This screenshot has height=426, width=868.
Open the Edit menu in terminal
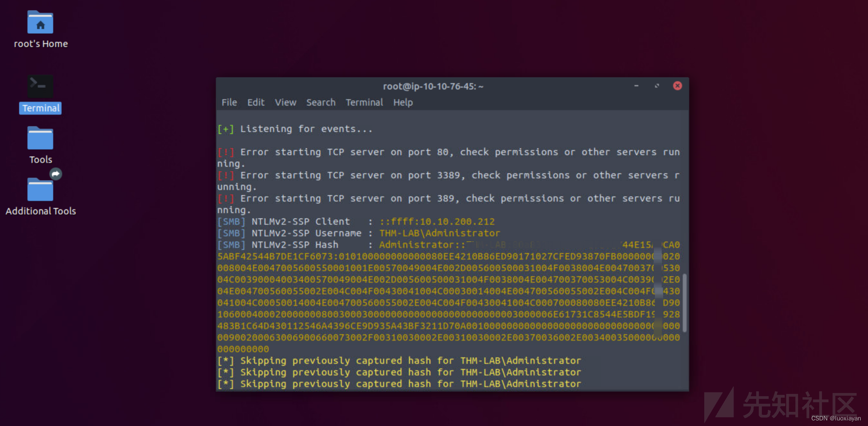click(x=255, y=103)
